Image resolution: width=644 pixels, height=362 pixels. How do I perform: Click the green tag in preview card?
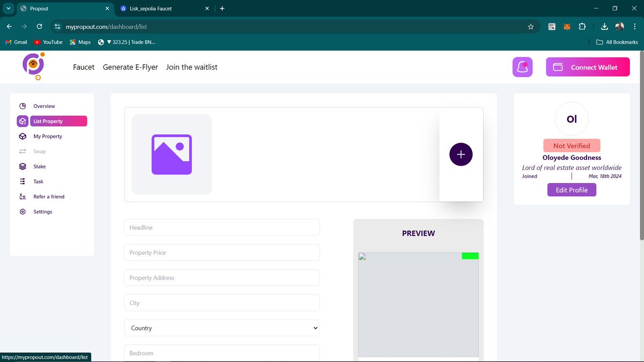pos(470,256)
